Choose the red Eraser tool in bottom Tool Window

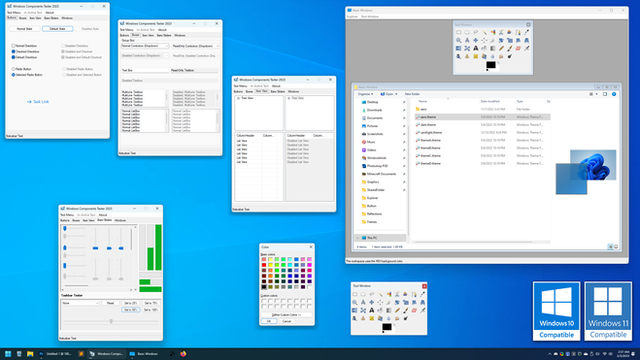[x=414, y=311]
